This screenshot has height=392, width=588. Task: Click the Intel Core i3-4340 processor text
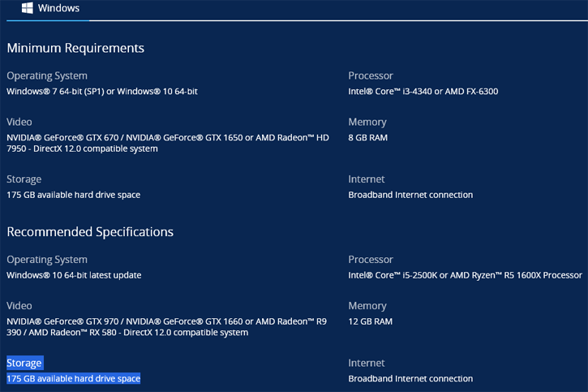click(423, 92)
